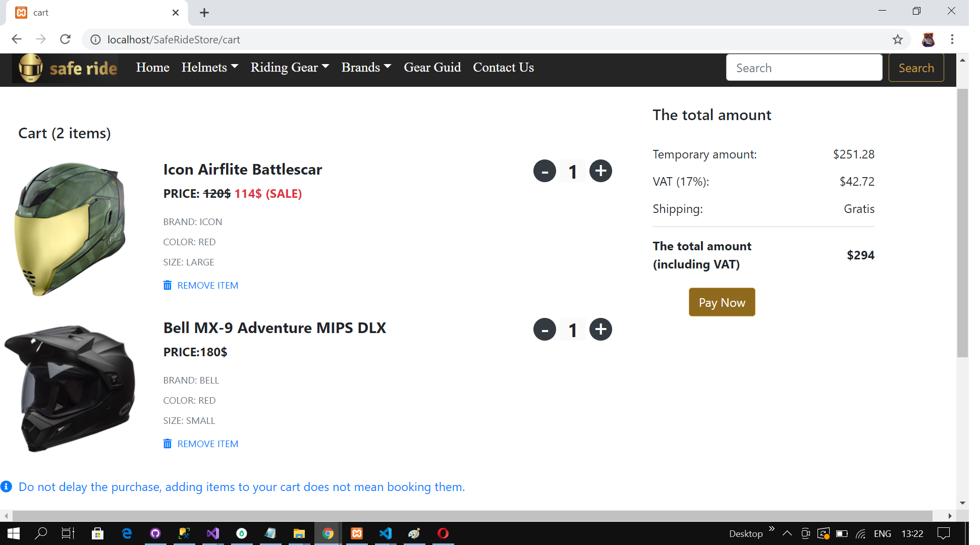
Task: Open the Contact Us page
Action: tap(503, 67)
